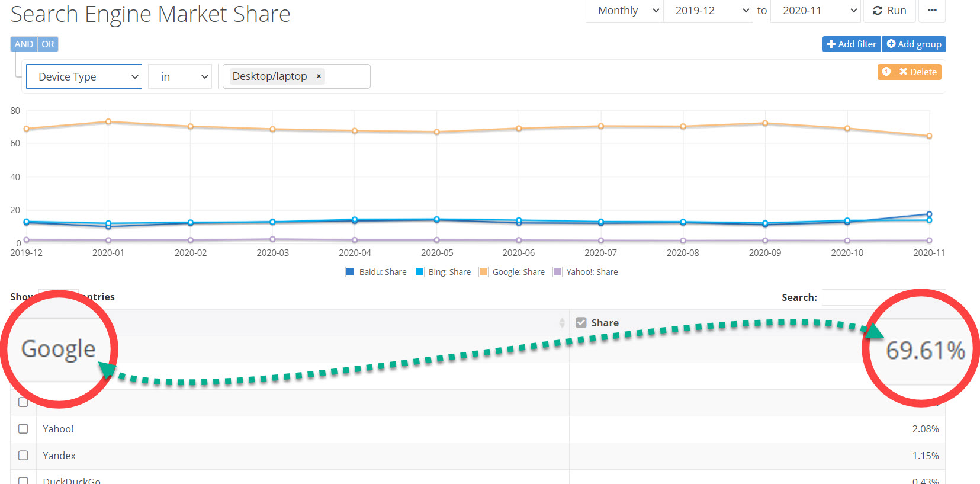
Task: Click the info icon beside Delete
Action: coord(886,72)
